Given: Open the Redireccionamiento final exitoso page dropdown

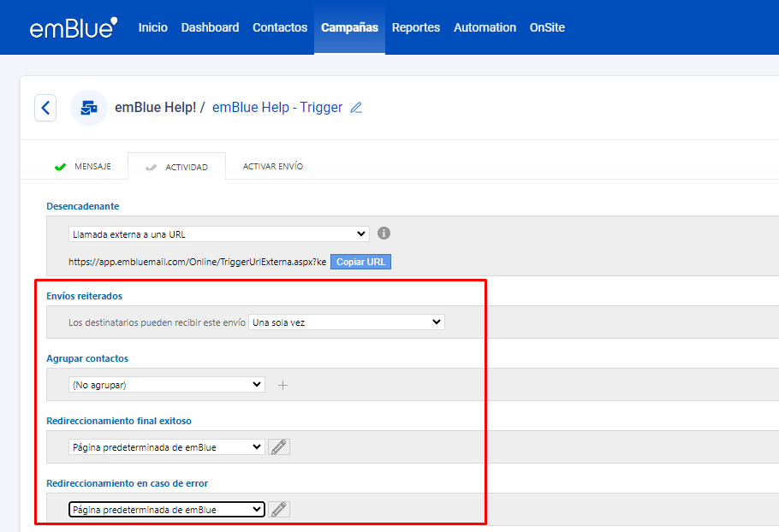Looking at the screenshot, I should (167, 447).
